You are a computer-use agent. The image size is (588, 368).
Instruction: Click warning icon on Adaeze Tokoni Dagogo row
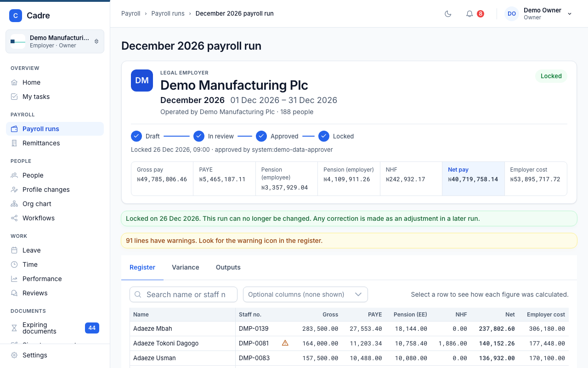click(285, 343)
